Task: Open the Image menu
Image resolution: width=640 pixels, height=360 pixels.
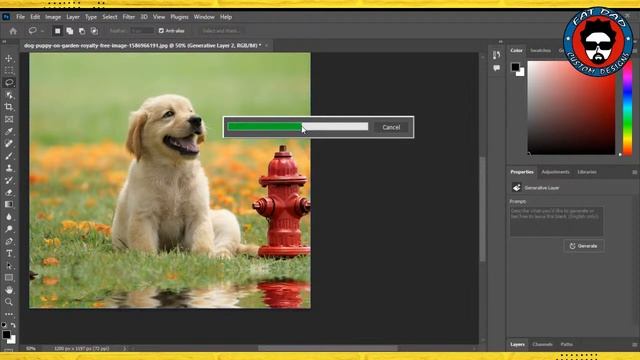Action: tap(53, 17)
